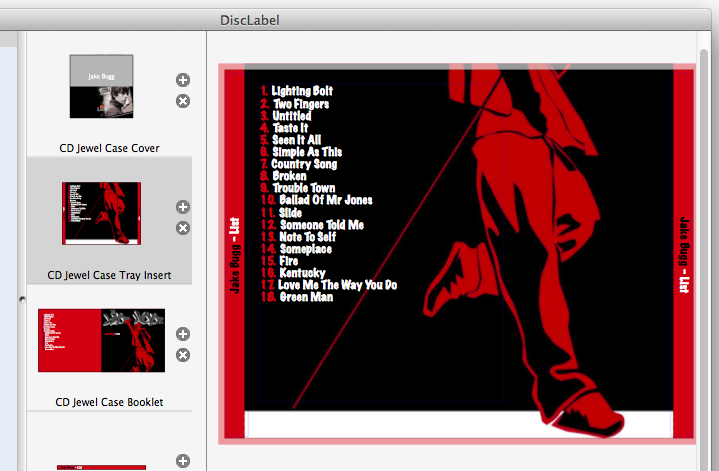Screen dimensions: 719x471
Task: Add a design after CD Jewel Case Tray Insert
Action: click(x=183, y=207)
